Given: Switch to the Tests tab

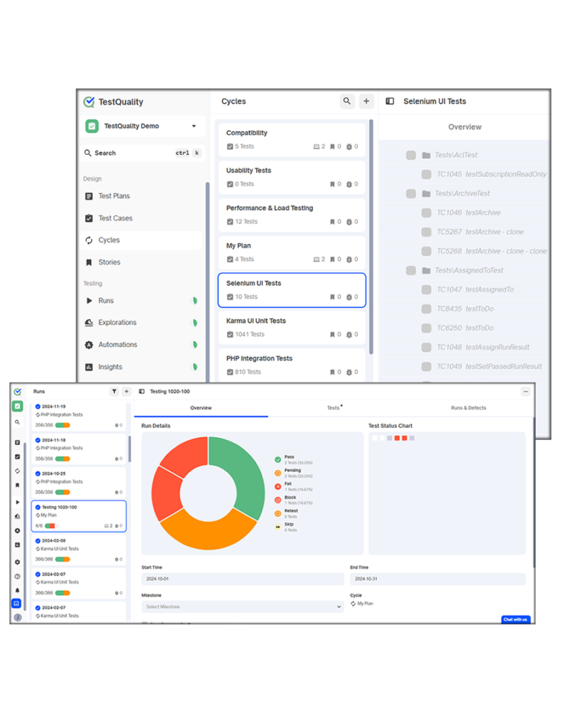Looking at the screenshot, I should [334, 407].
